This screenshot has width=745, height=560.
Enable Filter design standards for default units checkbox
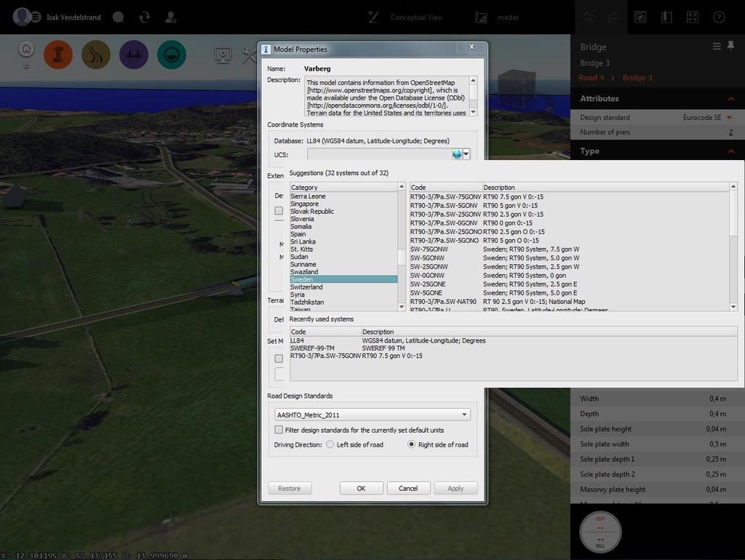(x=279, y=429)
